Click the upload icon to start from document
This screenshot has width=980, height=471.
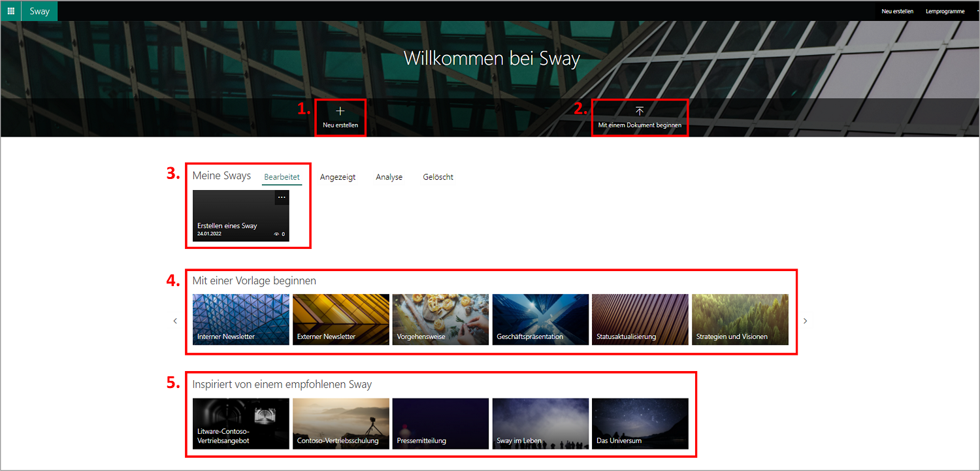pyautogui.click(x=640, y=111)
